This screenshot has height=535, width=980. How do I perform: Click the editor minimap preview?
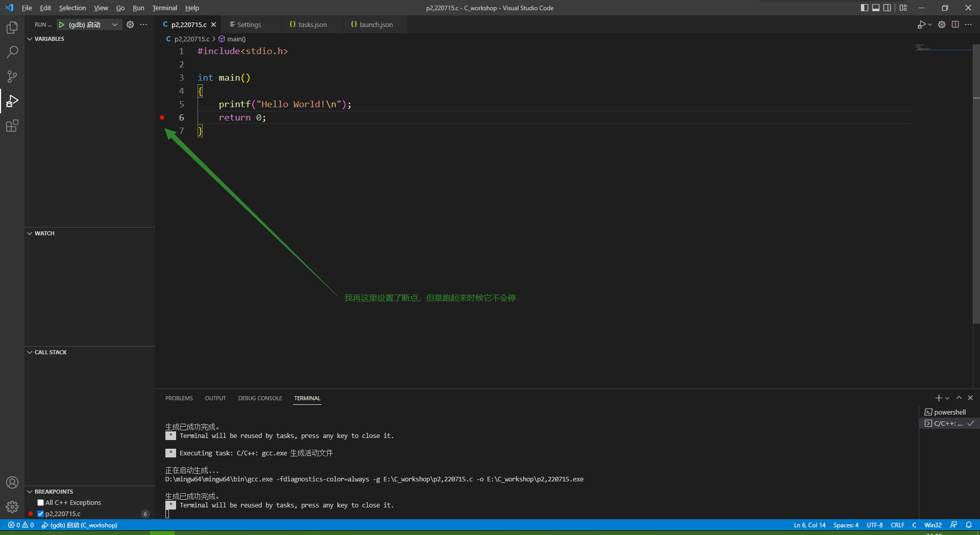point(943,47)
